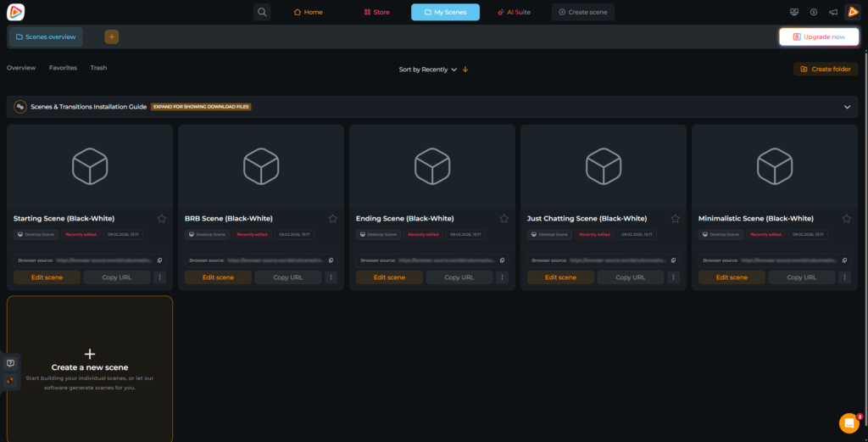Open three-dot menu for BRB Scene
Screen dimensions: 868x442
331,277
